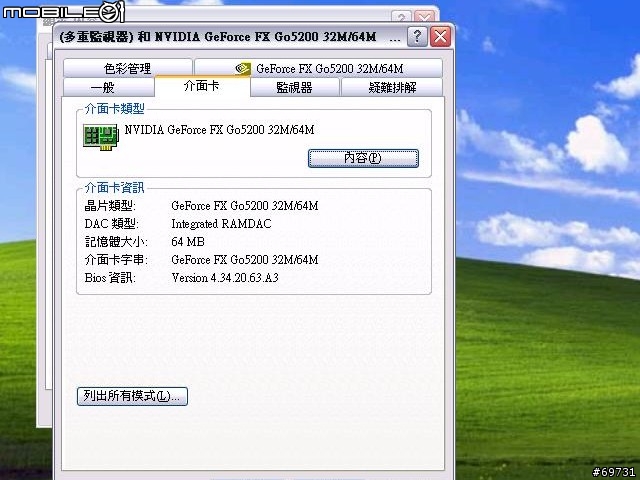Click the Version 4.34.20.63.A3 BIOS text
The height and width of the screenshot is (480, 640).
point(225,278)
